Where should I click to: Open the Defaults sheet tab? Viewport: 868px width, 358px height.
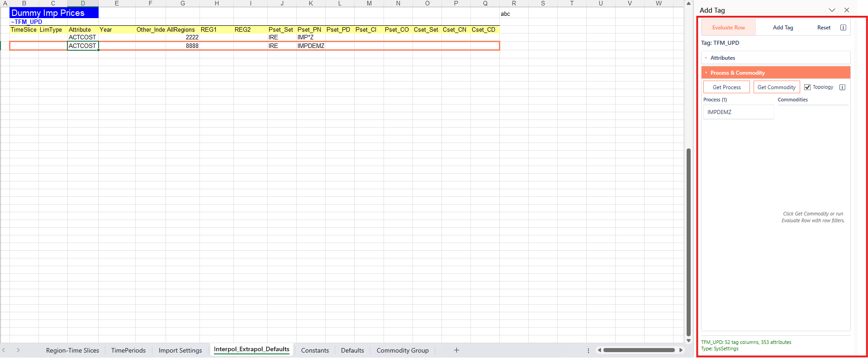tap(352, 350)
